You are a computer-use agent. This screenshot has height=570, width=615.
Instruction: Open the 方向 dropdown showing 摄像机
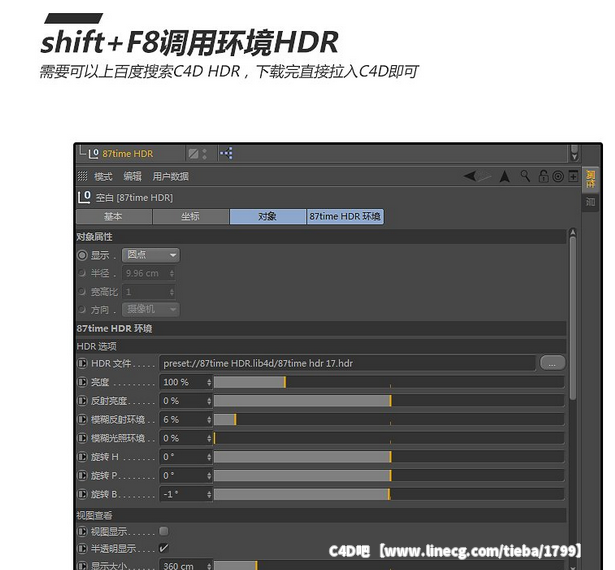151,310
